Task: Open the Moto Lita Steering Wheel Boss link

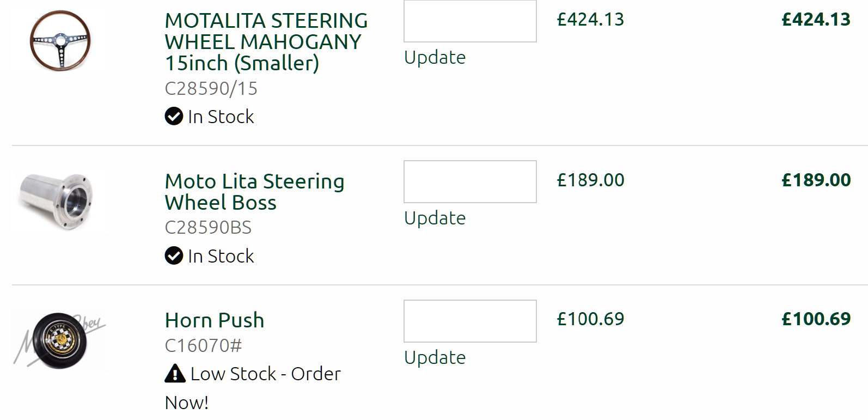Action: 254,192
